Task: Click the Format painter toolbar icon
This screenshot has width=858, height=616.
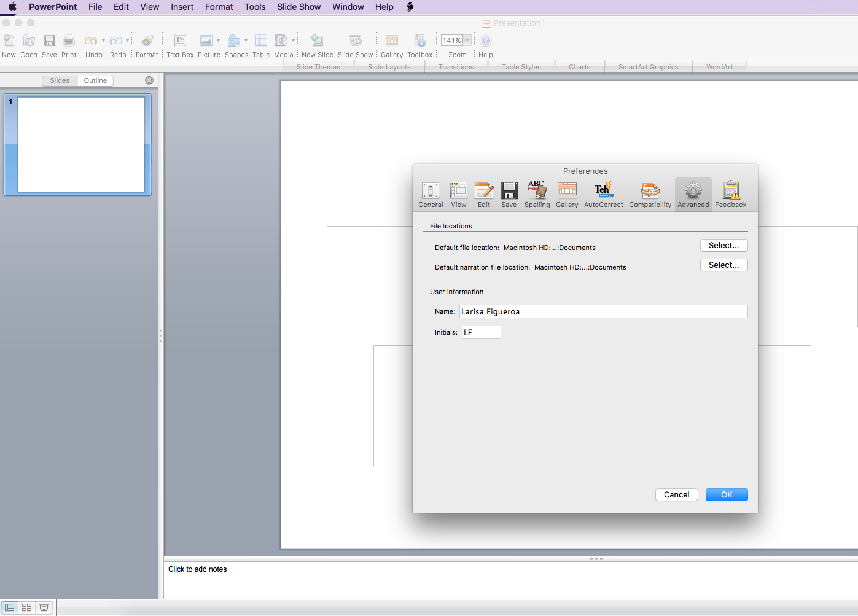Action: (x=147, y=46)
